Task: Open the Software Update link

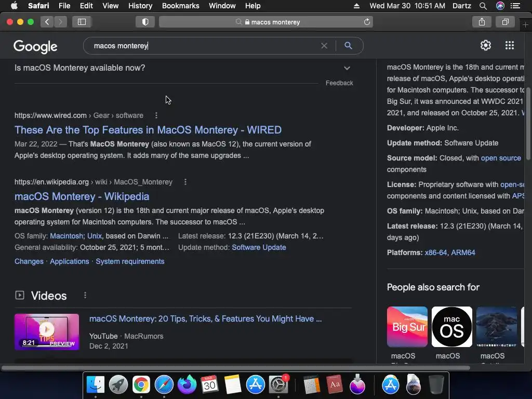Action: coord(259,247)
